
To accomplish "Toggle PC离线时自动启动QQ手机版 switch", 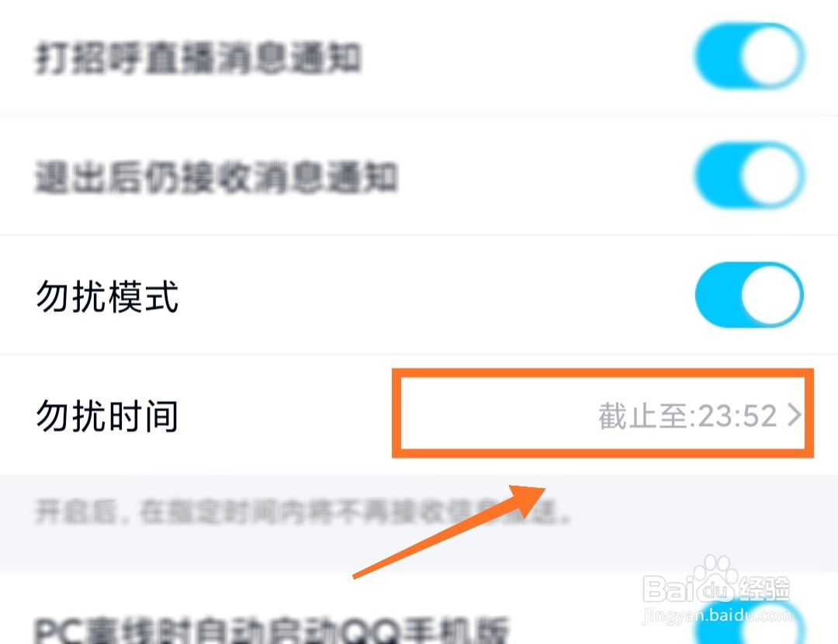I will coord(750,625).
